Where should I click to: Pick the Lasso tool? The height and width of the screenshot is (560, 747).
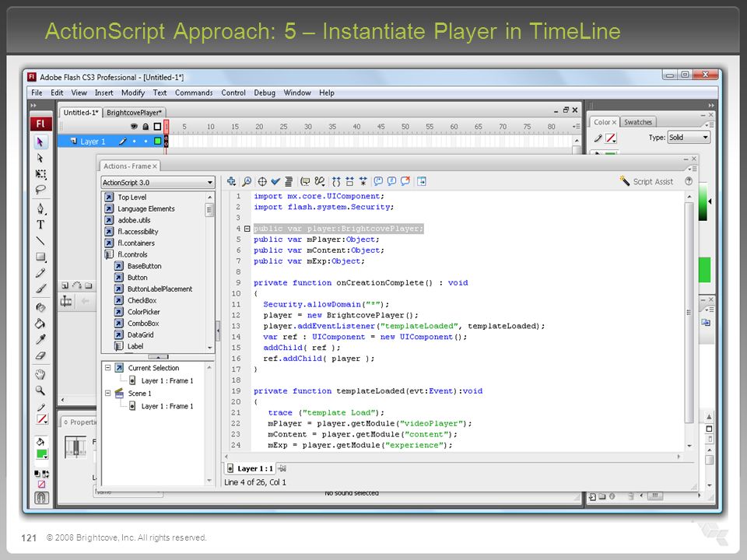coord(40,190)
